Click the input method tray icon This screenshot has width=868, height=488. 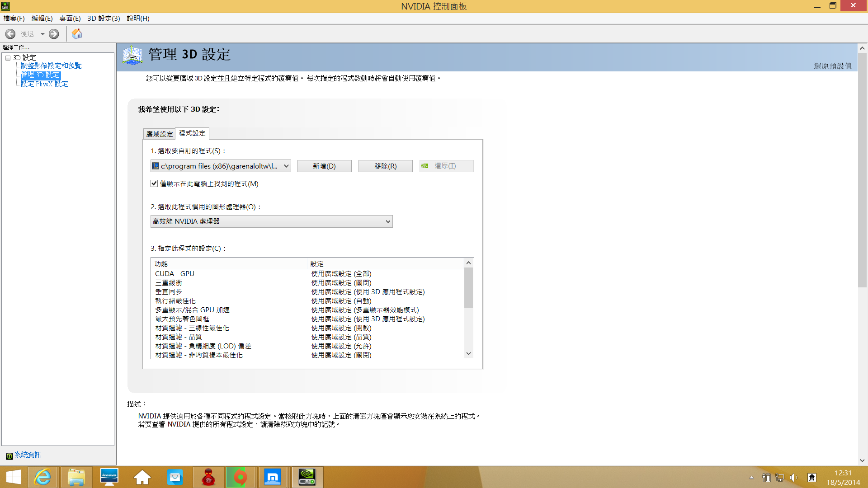pos(812,478)
